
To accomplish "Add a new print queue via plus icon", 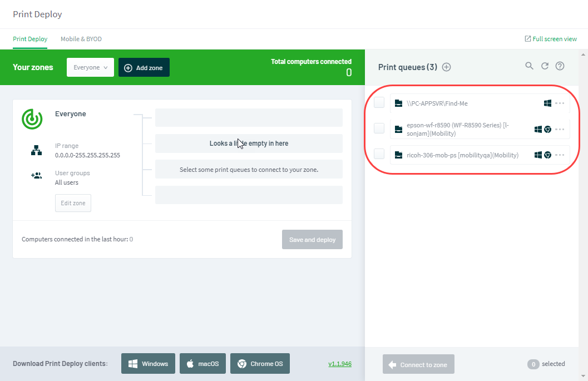I will (x=446, y=66).
